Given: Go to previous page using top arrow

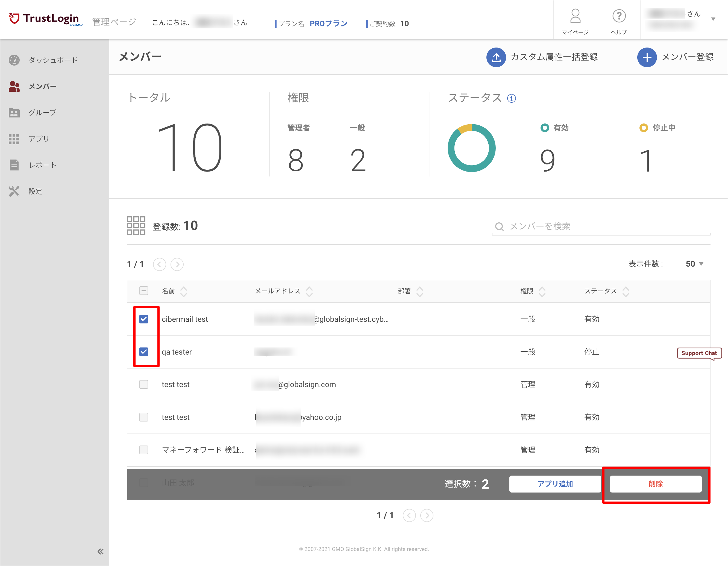Looking at the screenshot, I should point(159,264).
